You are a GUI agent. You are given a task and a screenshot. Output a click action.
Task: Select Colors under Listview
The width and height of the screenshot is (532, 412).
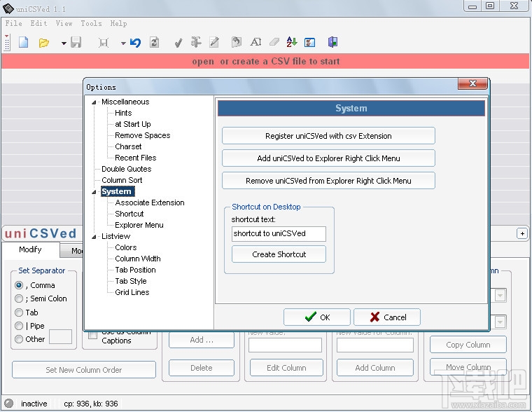click(x=125, y=247)
